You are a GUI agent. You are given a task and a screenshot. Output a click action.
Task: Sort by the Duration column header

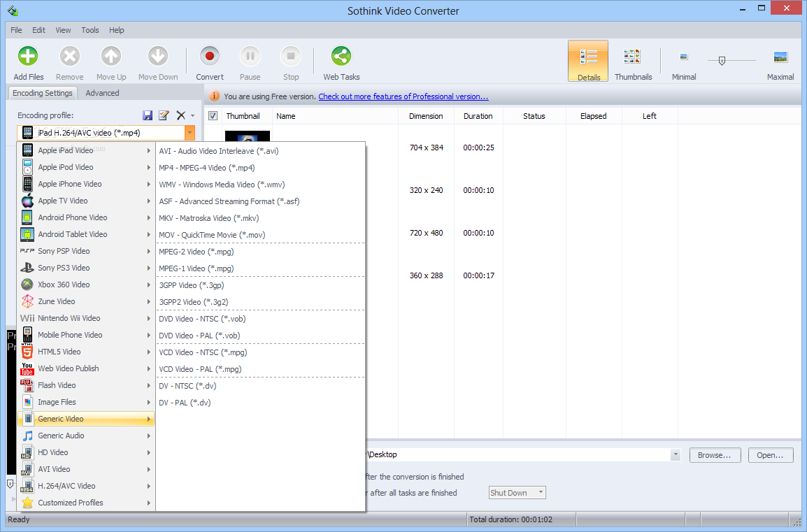[478, 116]
